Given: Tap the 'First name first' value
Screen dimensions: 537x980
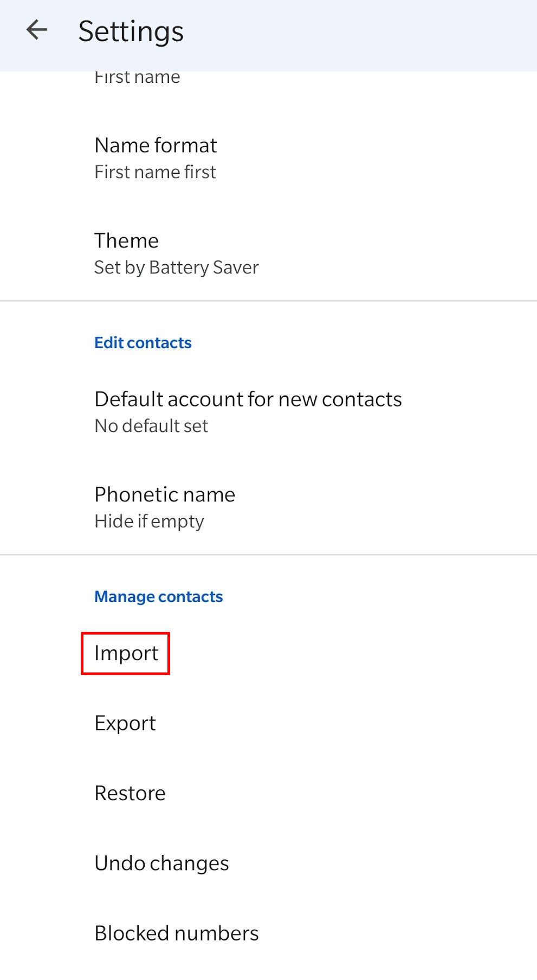Looking at the screenshot, I should (155, 172).
